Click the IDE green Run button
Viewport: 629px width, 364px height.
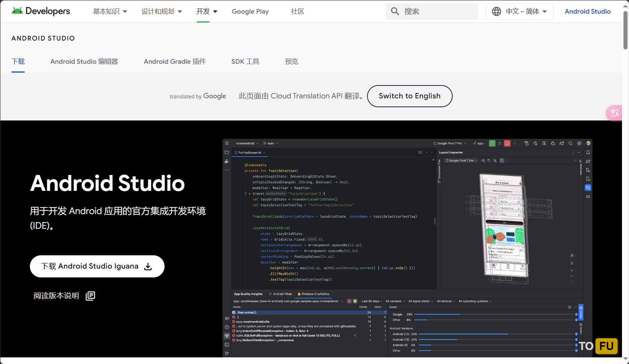[x=492, y=143]
